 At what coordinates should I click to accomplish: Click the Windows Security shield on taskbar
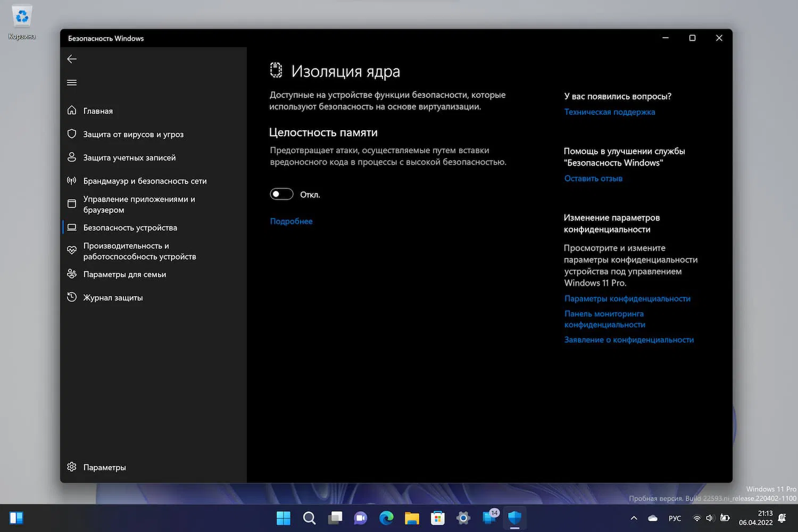514,518
